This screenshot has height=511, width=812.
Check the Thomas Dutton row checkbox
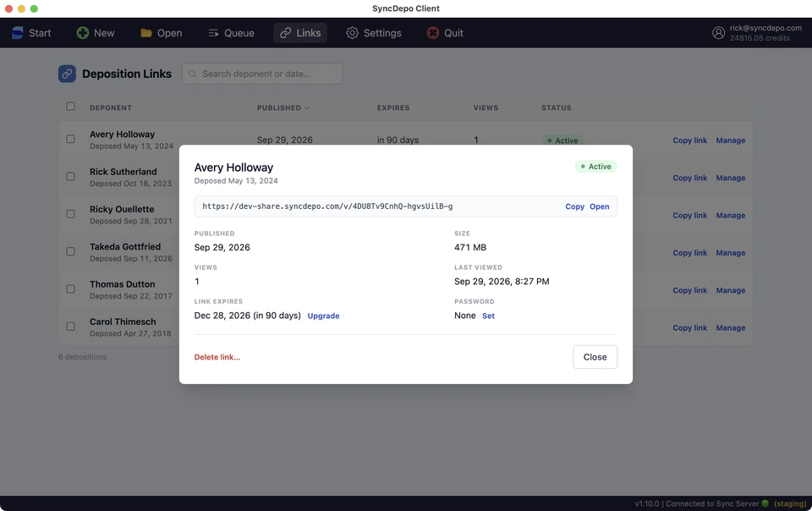click(x=70, y=288)
